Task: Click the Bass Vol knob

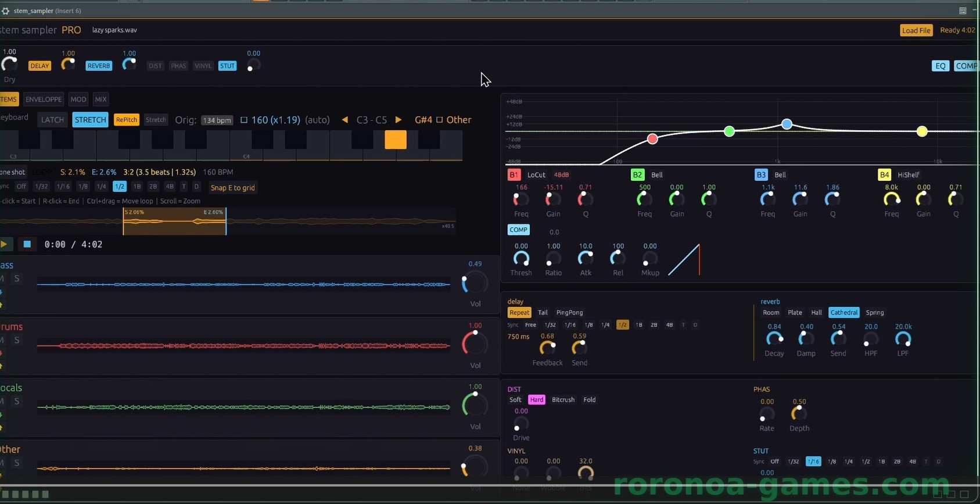Action: click(475, 283)
